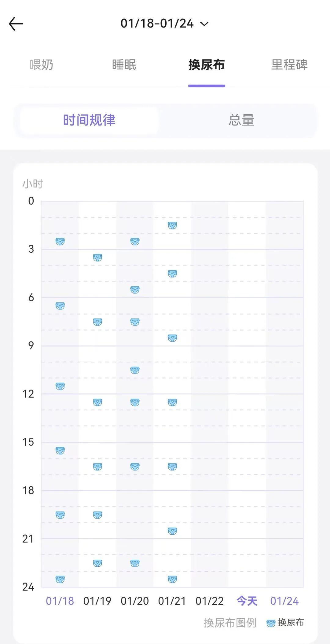Screen dimensions: 330x644
Task: Toggle to 总量 view
Action: click(241, 120)
